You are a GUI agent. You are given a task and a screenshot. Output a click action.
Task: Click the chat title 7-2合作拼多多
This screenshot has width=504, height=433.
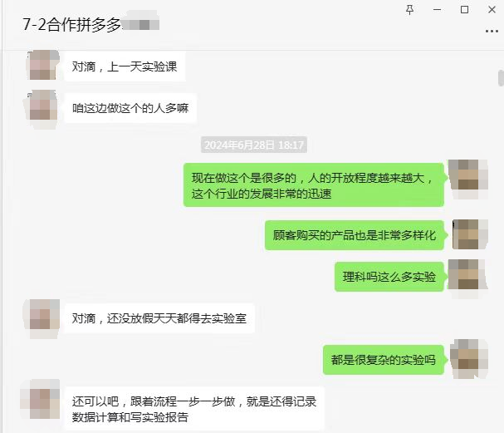coord(72,24)
